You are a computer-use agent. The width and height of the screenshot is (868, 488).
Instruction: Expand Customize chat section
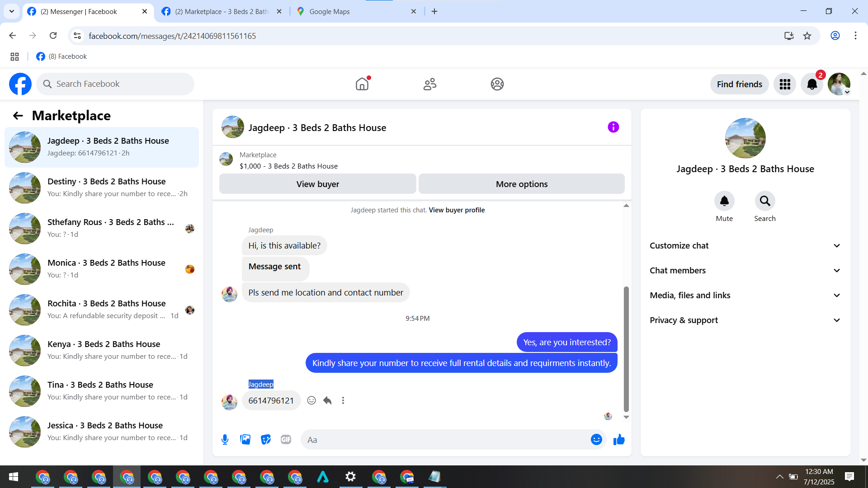pyautogui.click(x=745, y=245)
